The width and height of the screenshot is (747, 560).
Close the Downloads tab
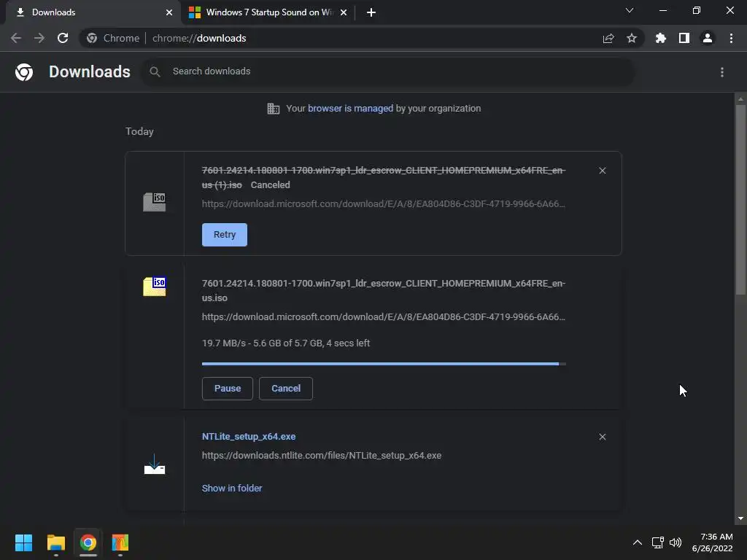point(169,12)
